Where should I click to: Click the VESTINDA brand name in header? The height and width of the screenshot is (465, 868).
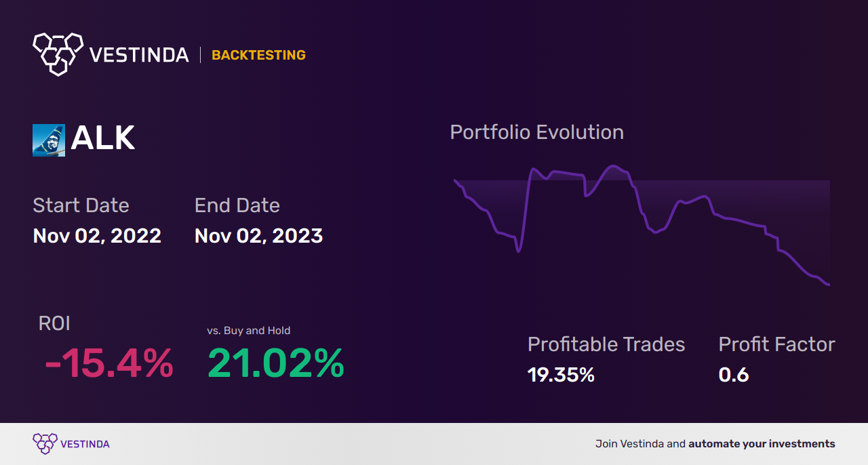point(139,55)
